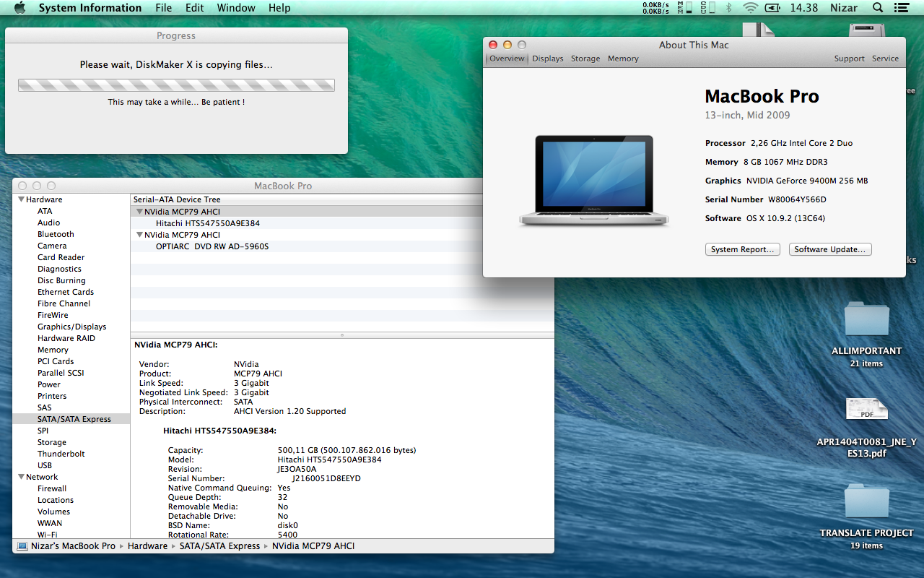The height and width of the screenshot is (578, 924).
Task: Select the APR1404T0081 PDF file icon
Action: coord(866,410)
